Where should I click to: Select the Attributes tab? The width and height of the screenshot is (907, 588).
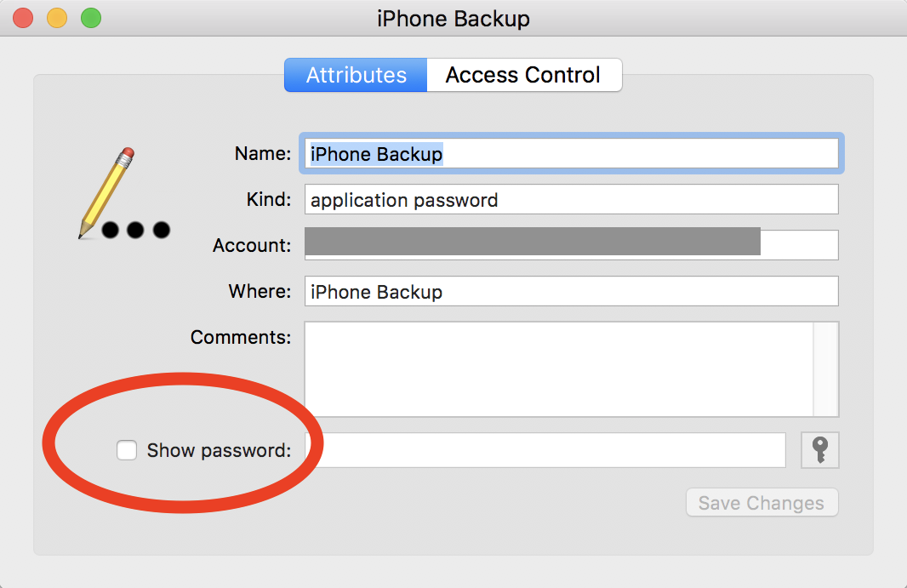point(356,75)
